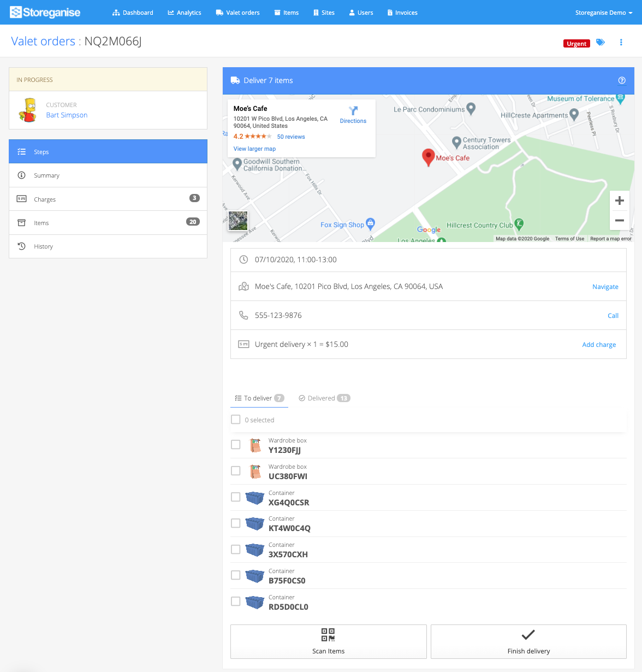
Task: Open the three-dot more options menu
Action: [x=621, y=42]
